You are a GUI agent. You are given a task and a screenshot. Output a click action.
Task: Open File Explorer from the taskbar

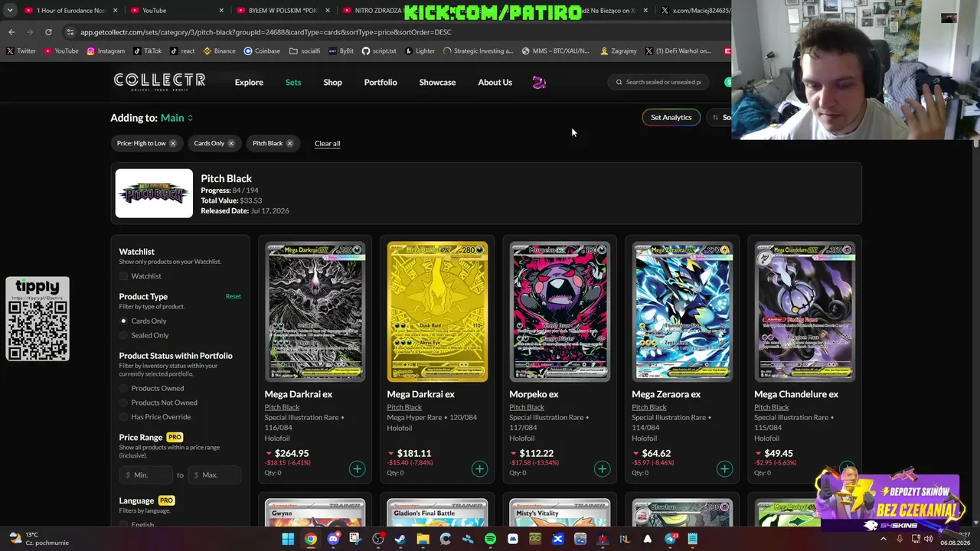tap(423, 539)
